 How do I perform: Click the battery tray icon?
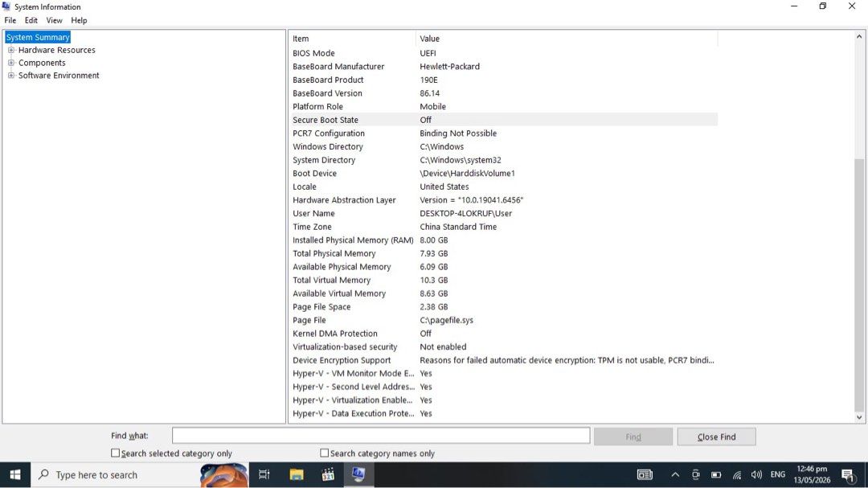(x=716, y=474)
